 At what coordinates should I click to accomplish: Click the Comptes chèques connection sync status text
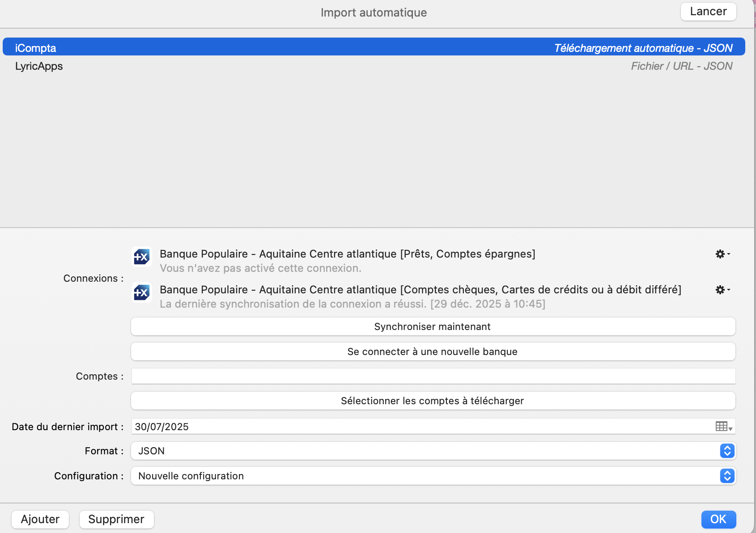352,304
